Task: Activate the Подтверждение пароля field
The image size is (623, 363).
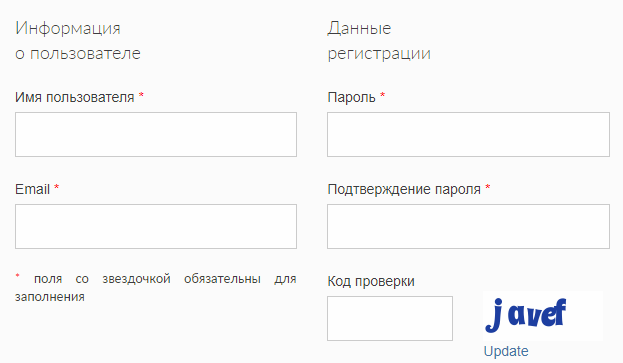Action: coord(468,226)
